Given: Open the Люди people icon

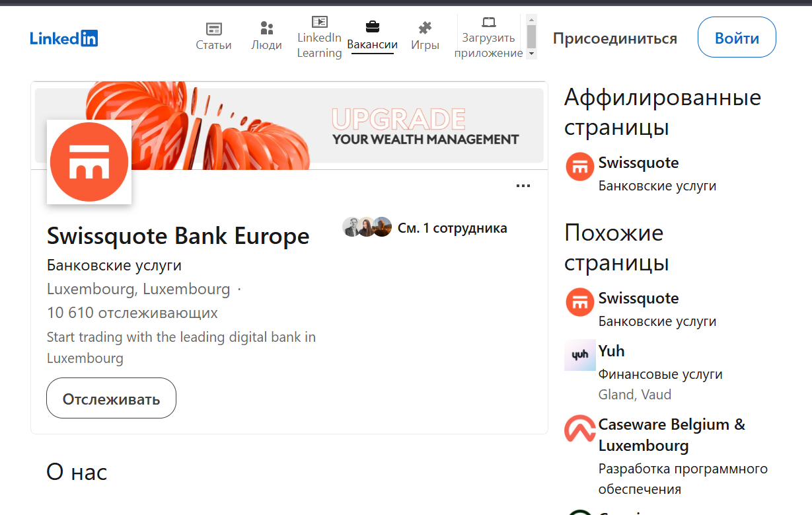Looking at the screenshot, I should tap(267, 28).
